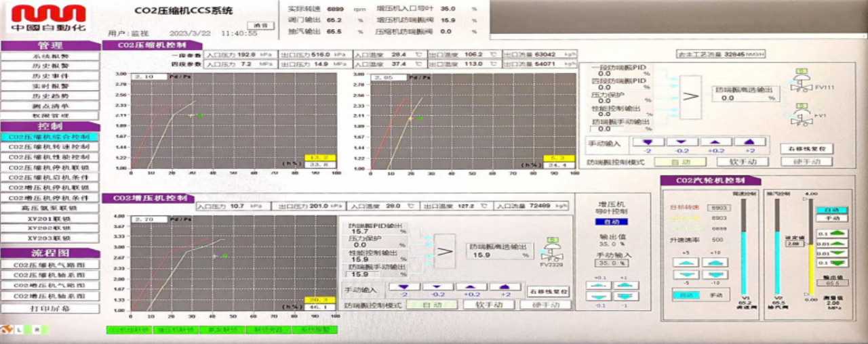868x344 pixels.
Task: Select 自动 mode for compressor anti-surge control
Action: (679, 162)
